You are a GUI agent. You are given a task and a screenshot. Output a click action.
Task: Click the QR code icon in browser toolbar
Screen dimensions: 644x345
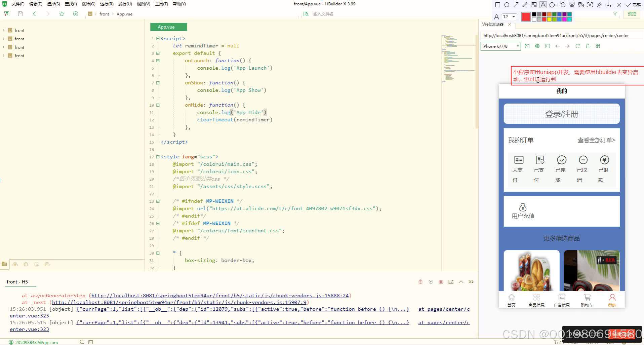pos(598,46)
